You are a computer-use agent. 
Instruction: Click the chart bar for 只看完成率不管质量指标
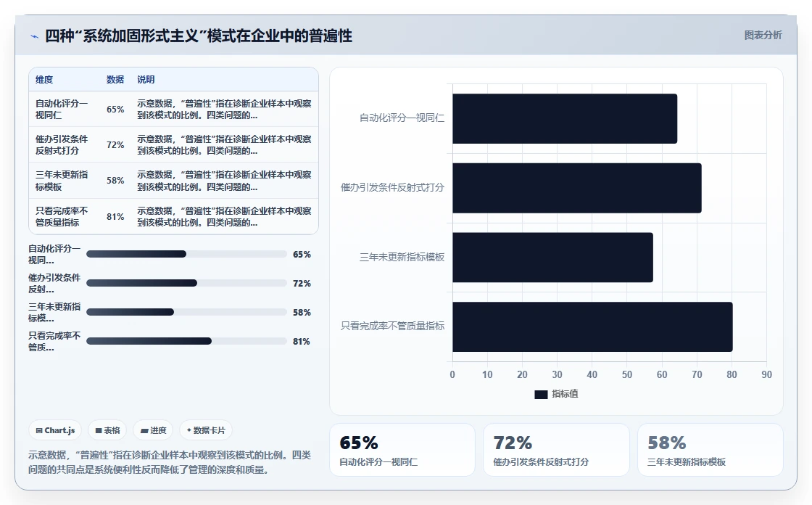[x=592, y=327]
